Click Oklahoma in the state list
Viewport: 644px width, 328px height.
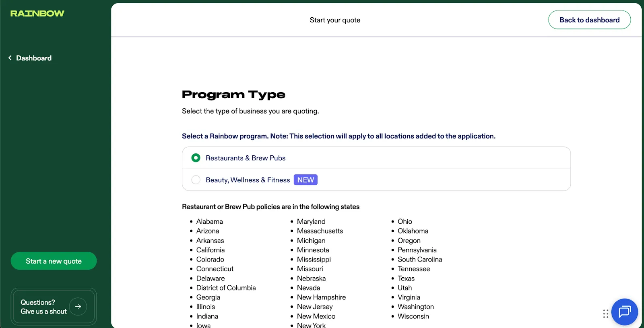[413, 231]
